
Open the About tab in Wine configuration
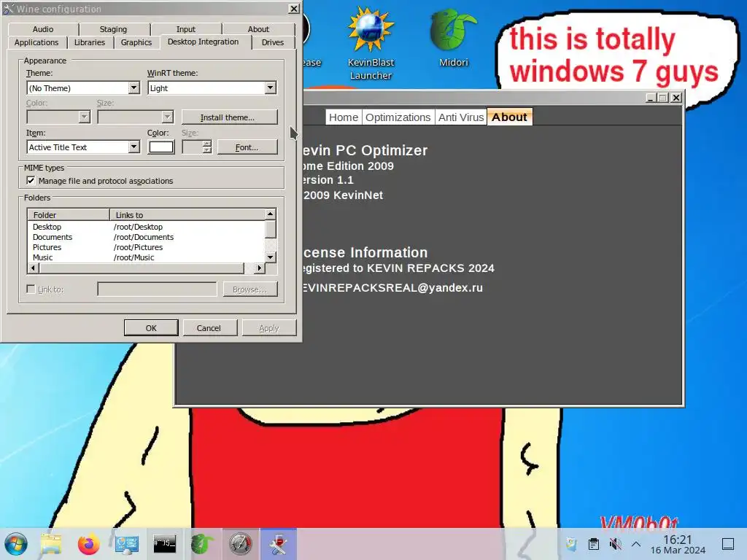tap(258, 29)
